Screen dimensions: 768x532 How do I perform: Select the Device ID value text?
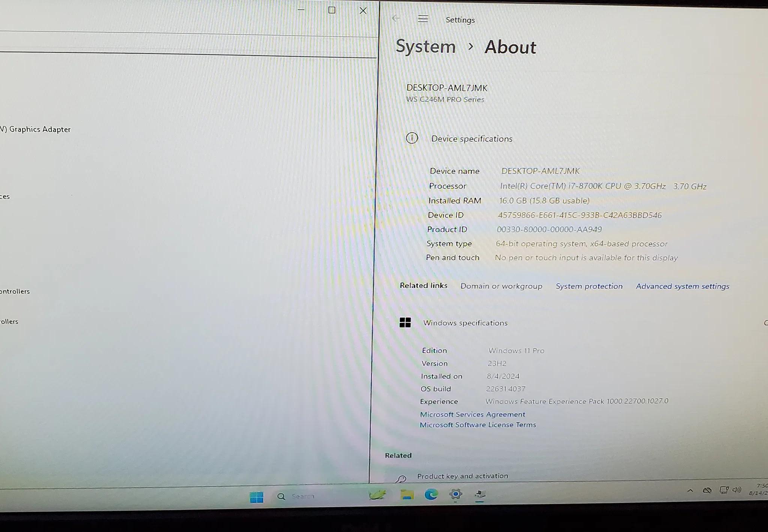tap(579, 215)
